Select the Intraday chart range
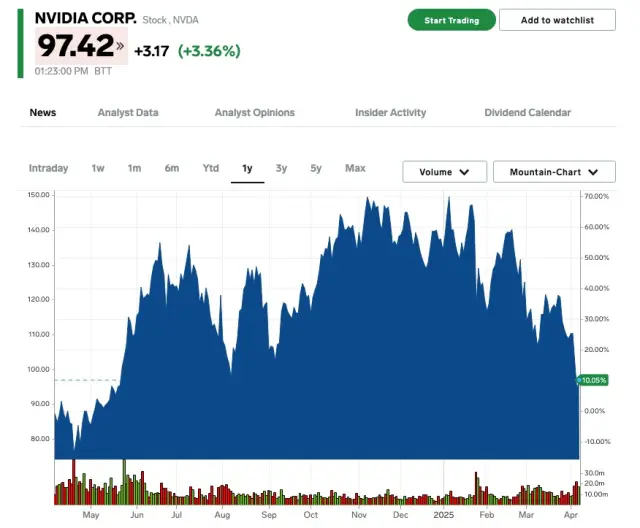This screenshot has width=640, height=528. tap(48, 168)
